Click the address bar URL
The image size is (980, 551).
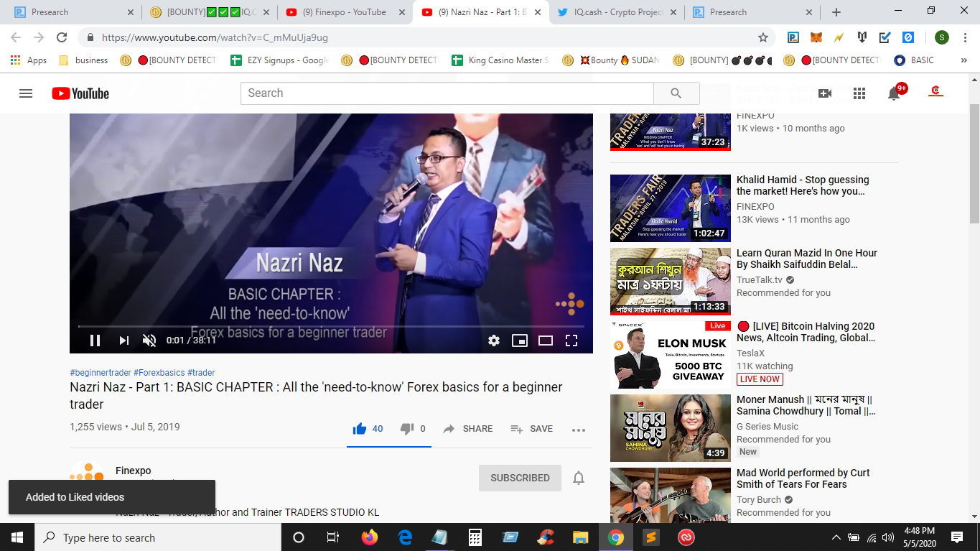click(215, 37)
